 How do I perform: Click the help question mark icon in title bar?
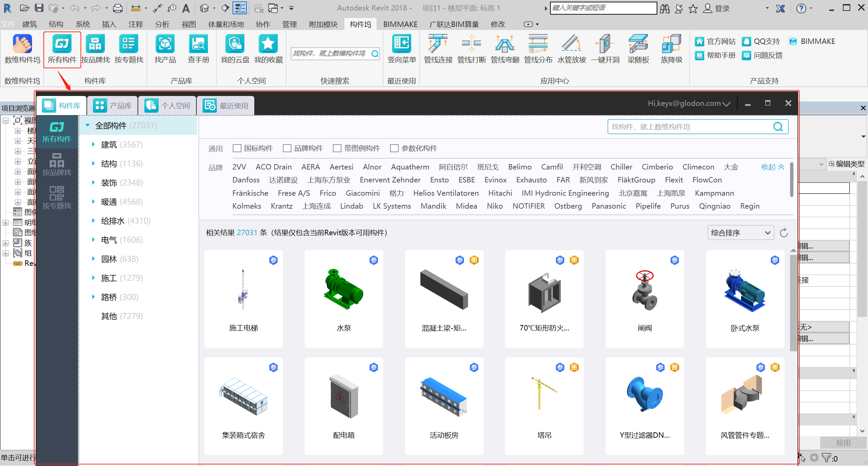[801, 8]
